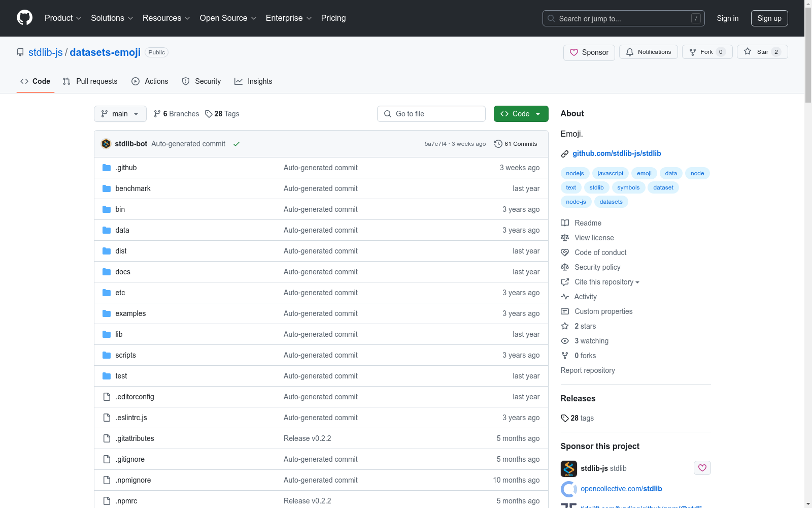The width and height of the screenshot is (812, 508).
Task: Switch to the Code tab
Action: click(x=36, y=81)
